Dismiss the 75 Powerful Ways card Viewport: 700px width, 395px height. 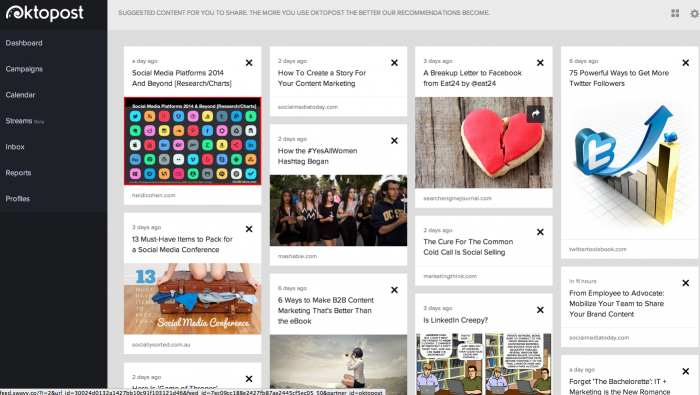point(686,63)
